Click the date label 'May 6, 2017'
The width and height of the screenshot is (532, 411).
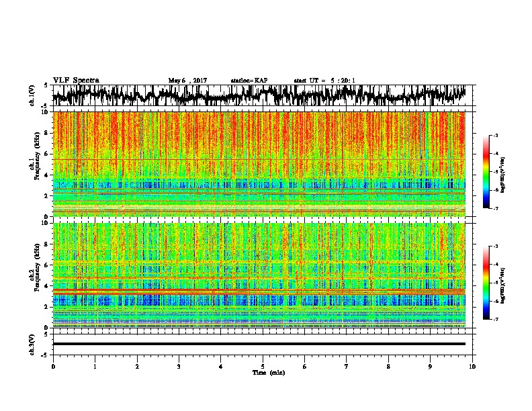[187, 81]
